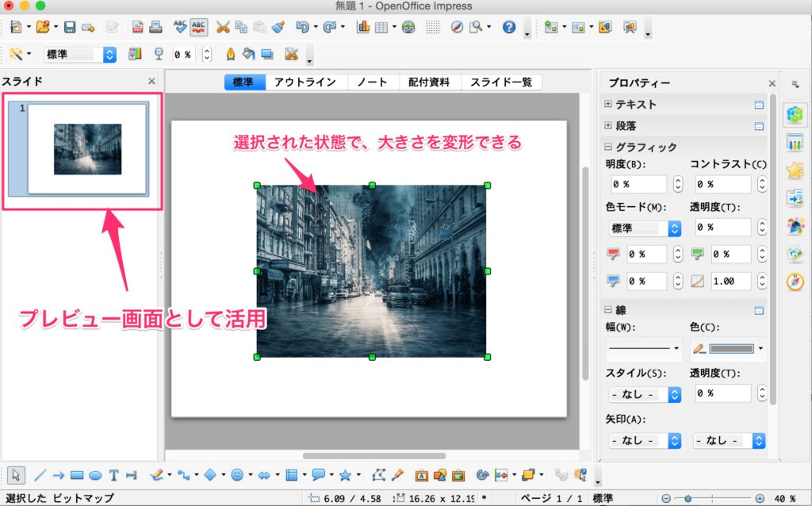812x506 pixels.
Task: Switch to the スライド一覧 tab
Action: [500, 82]
